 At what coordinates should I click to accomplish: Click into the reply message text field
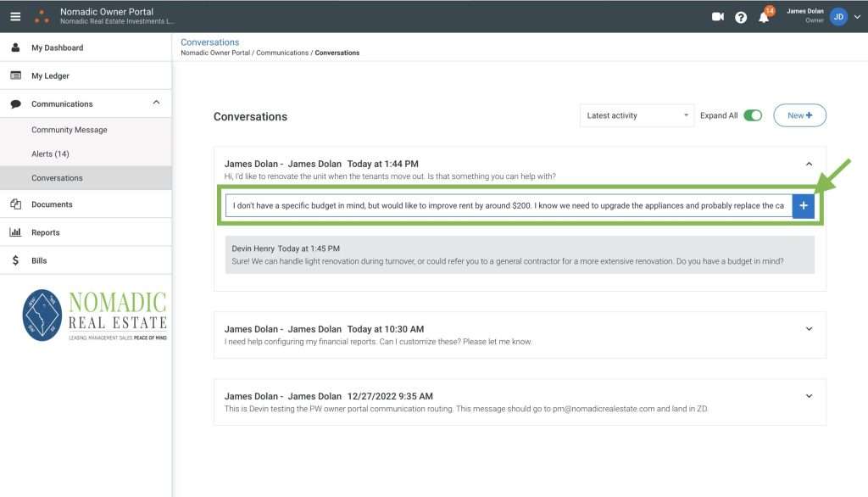point(509,206)
